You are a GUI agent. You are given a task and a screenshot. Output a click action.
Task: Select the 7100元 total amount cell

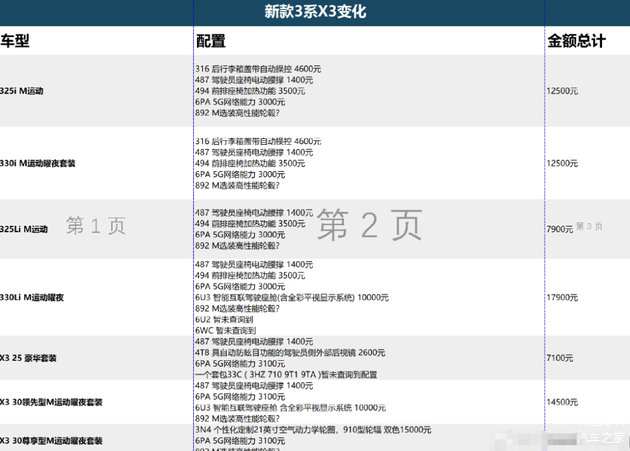click(x=560, y=357)
